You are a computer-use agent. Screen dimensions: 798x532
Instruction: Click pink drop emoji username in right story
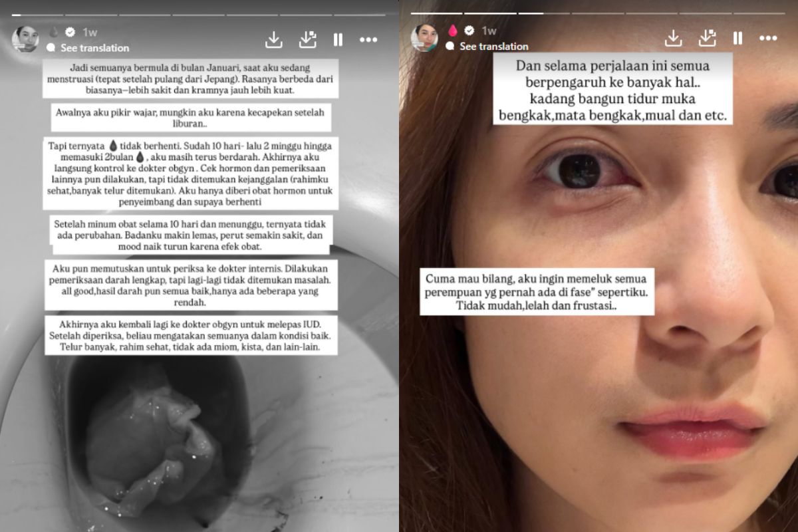click(x=453, y=31)
